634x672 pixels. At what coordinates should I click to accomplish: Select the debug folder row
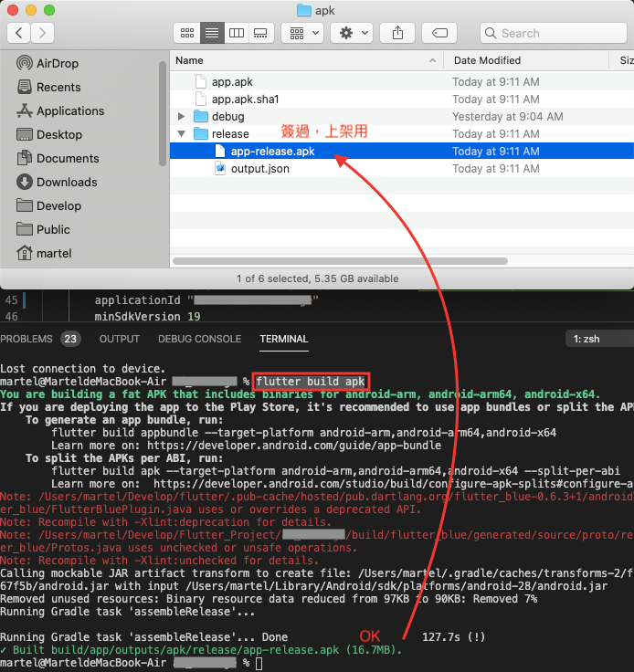coord(402,117)
